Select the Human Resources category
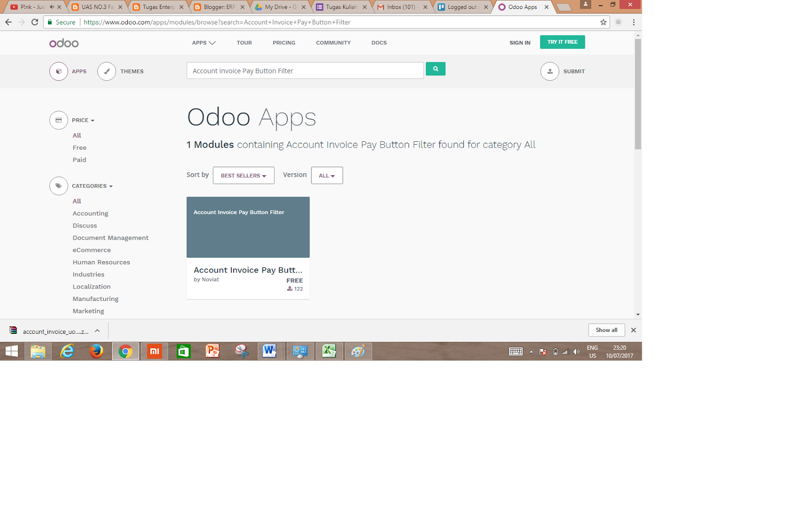 coord(101,262)
